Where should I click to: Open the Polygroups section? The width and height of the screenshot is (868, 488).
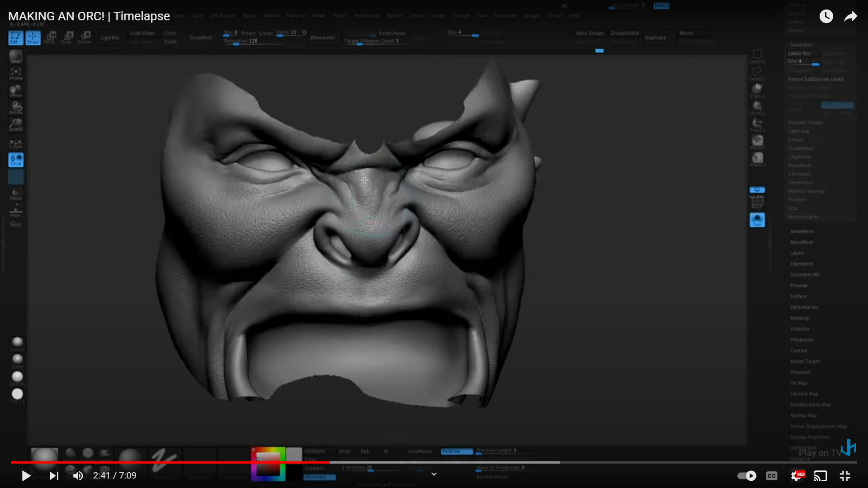tap(802, 340)
